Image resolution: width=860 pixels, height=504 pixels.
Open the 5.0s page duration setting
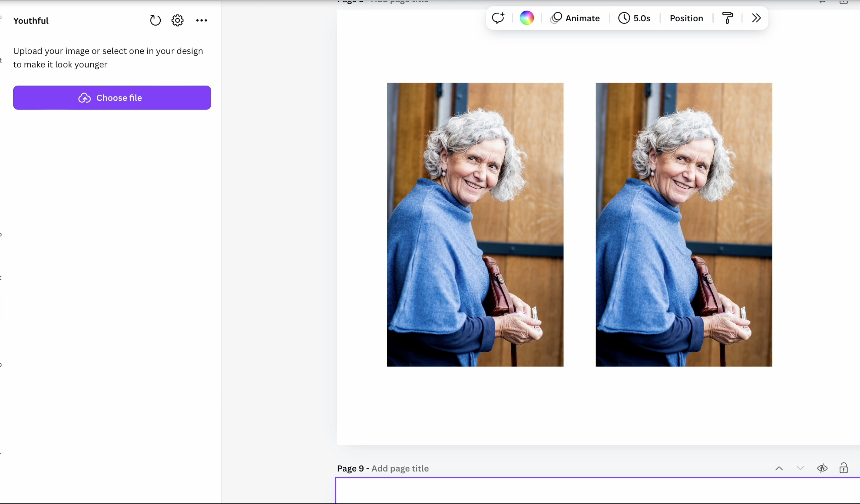(634, 18)
